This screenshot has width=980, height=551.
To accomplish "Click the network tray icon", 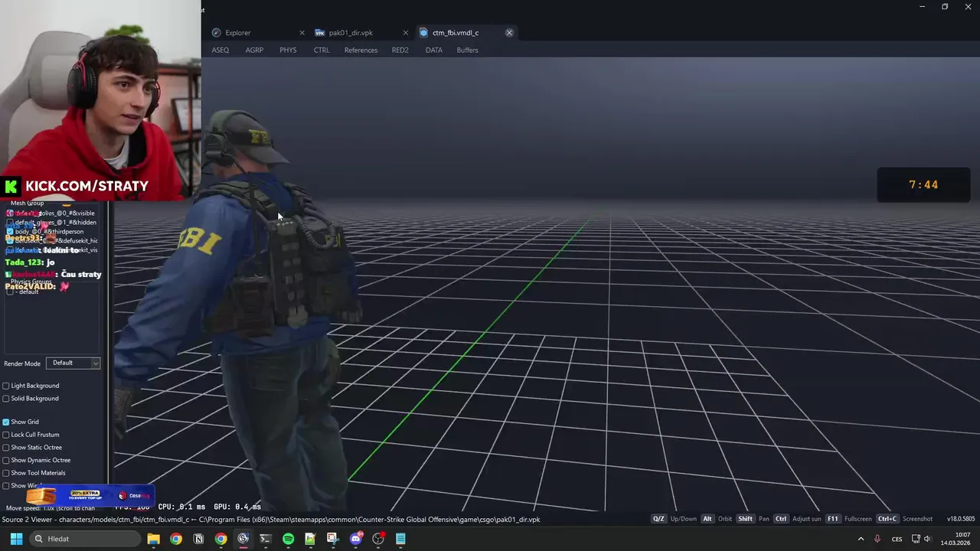I will (916, 539).
